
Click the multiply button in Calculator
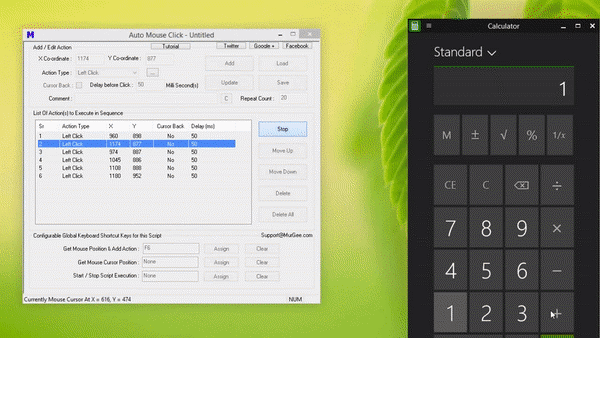[557, 228]
